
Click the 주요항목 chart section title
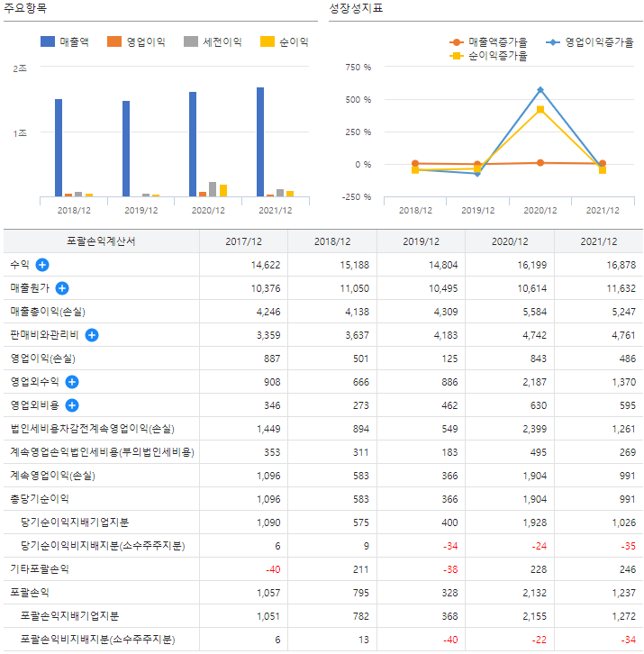[x=25, y=8]
